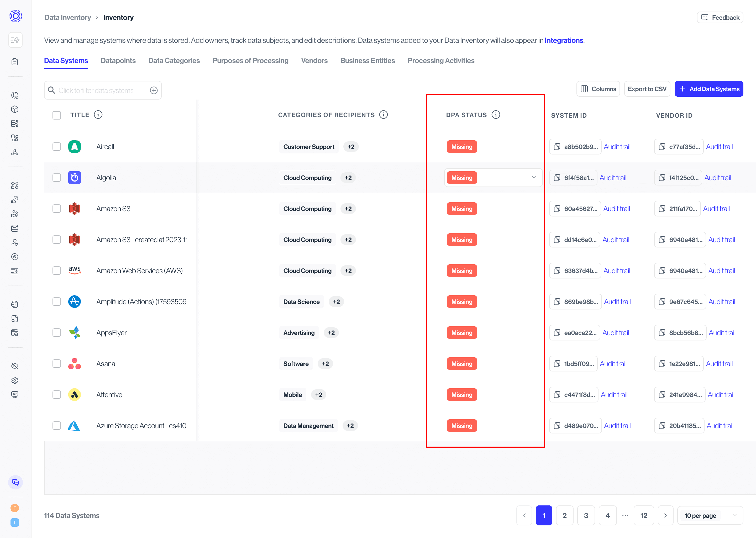This screenshot has height=538, width=756.
Task: Click the Add Data Systems button
Action: point(709,89)
